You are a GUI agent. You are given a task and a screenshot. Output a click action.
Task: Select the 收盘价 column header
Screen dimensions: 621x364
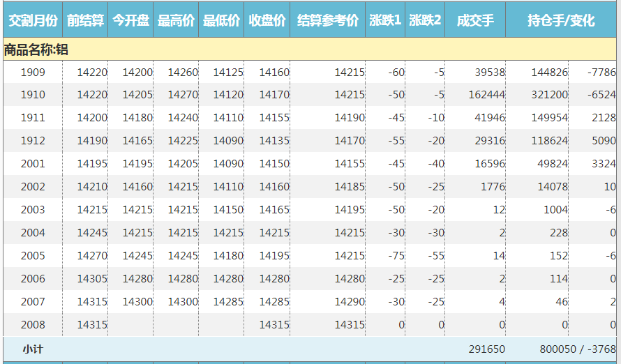(267, 21)
